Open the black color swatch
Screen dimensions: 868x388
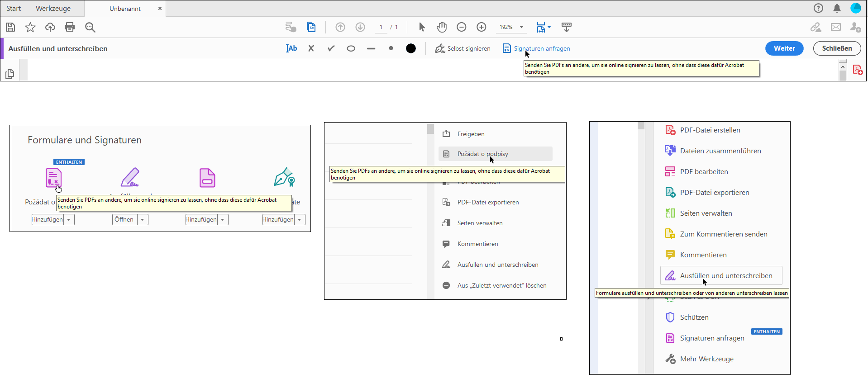411,48
